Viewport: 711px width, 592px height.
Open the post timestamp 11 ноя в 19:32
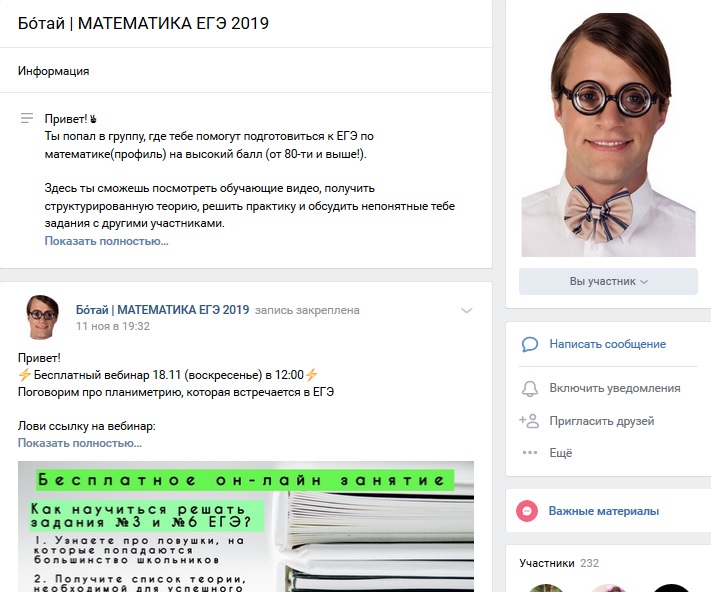[x=112, y=326]
